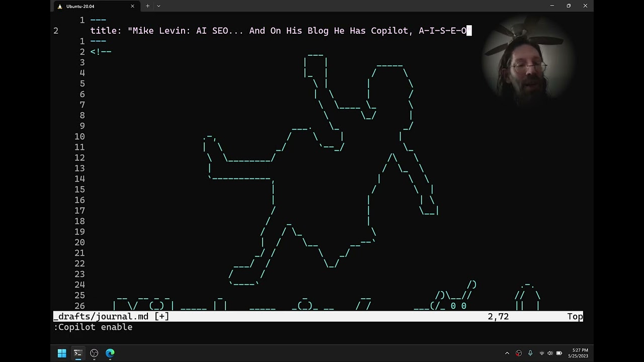Minimize the terminal window

click(552, 6)
